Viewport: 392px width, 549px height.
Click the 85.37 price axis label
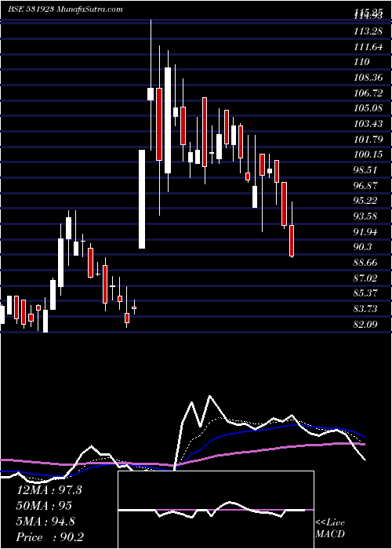point(366,293)
